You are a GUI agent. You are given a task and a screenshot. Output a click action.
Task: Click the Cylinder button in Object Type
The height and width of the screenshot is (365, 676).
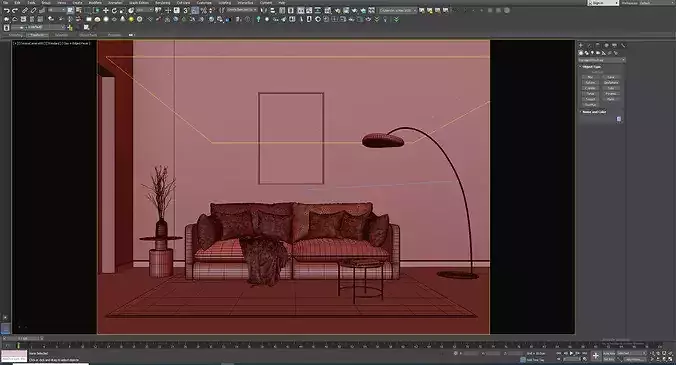point(591,88)
